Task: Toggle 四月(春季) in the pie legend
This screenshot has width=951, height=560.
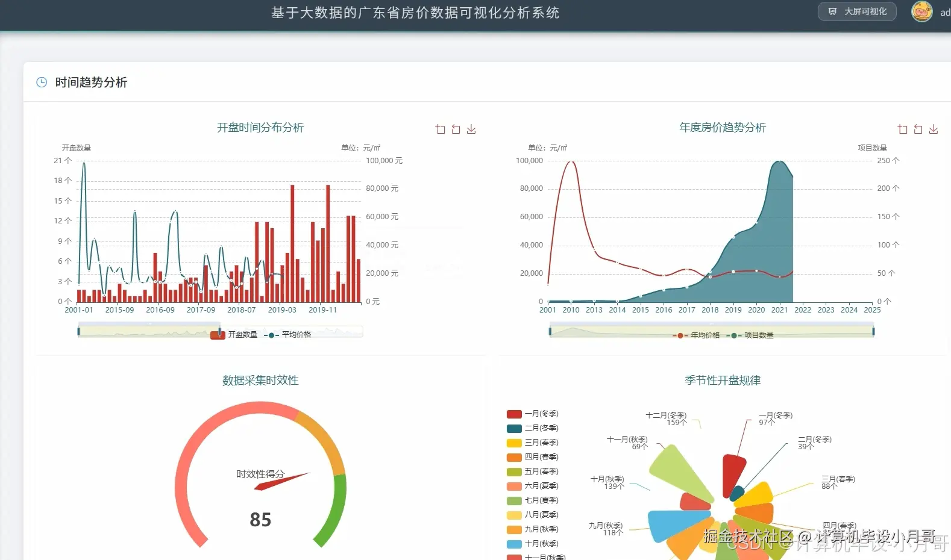Action: tap(533, 457)
